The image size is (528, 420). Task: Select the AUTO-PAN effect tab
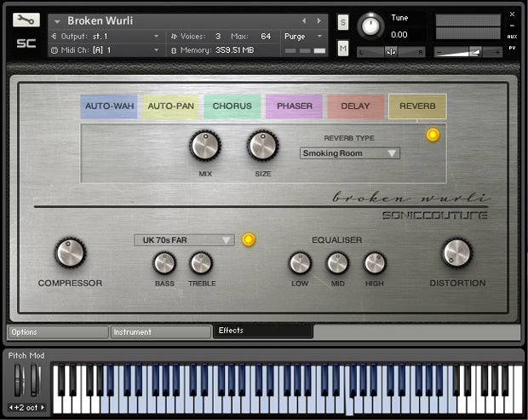[x=170, y=106]
